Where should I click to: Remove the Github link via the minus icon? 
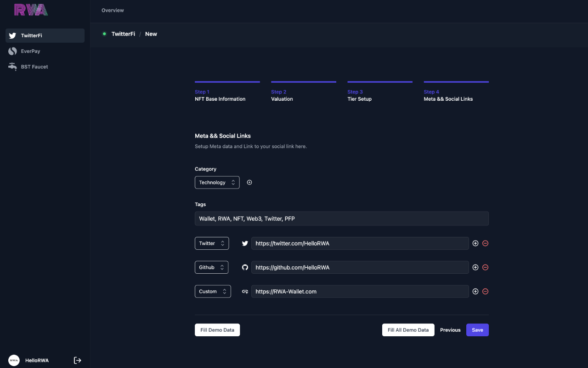click(x=486, y=267)
